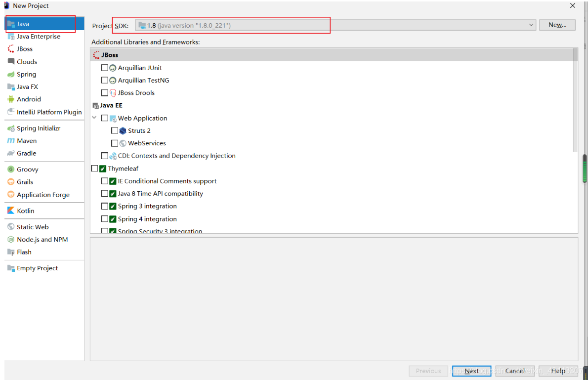Tick Spring 4 integration checkbox

105,219
